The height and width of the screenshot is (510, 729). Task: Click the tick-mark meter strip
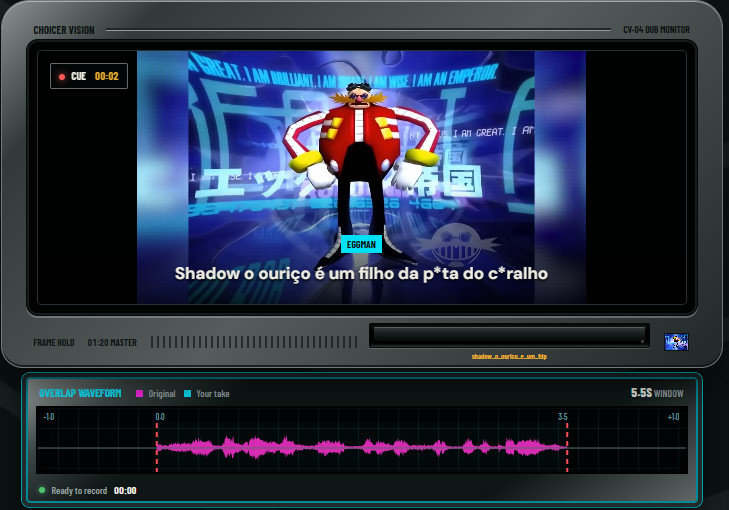[x=254, y=342]
